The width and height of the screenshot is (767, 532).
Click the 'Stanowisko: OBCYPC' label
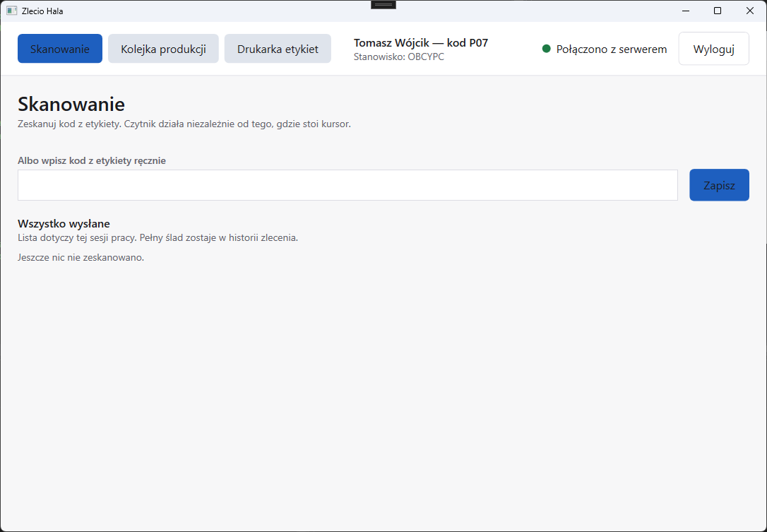[398, 57]
